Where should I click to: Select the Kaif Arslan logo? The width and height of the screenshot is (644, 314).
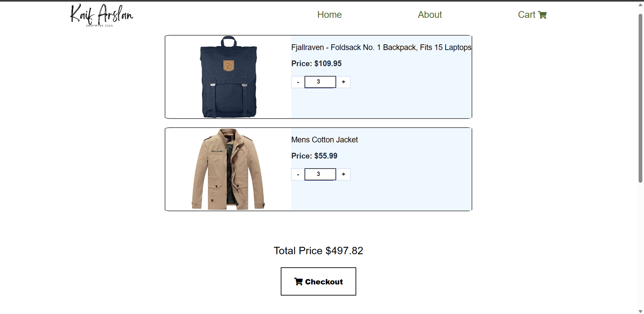101,15
